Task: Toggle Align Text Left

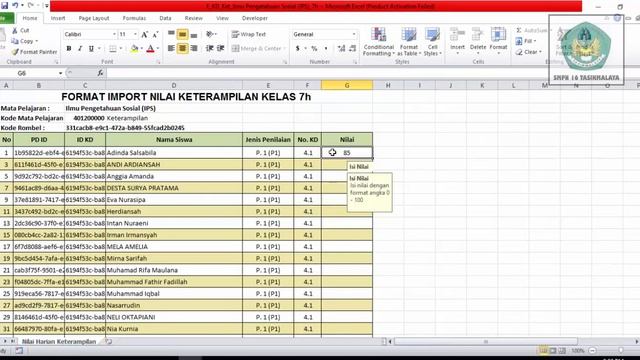Action: (171, 49)
